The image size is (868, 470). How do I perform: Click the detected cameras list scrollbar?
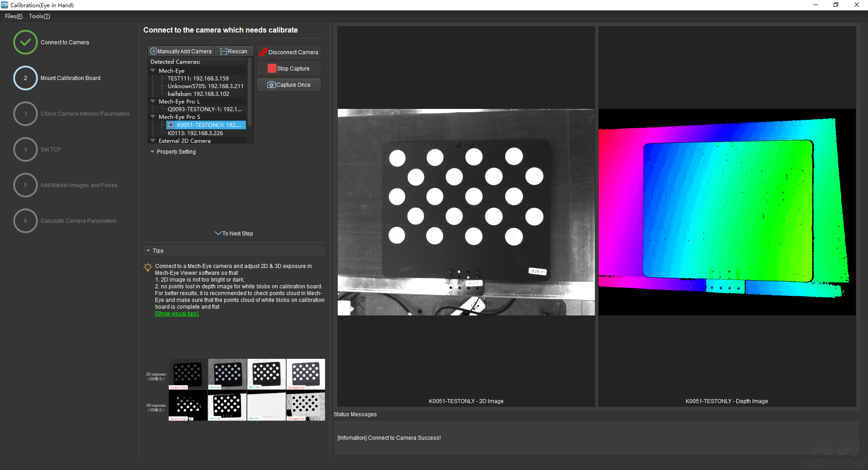point(250,93)
